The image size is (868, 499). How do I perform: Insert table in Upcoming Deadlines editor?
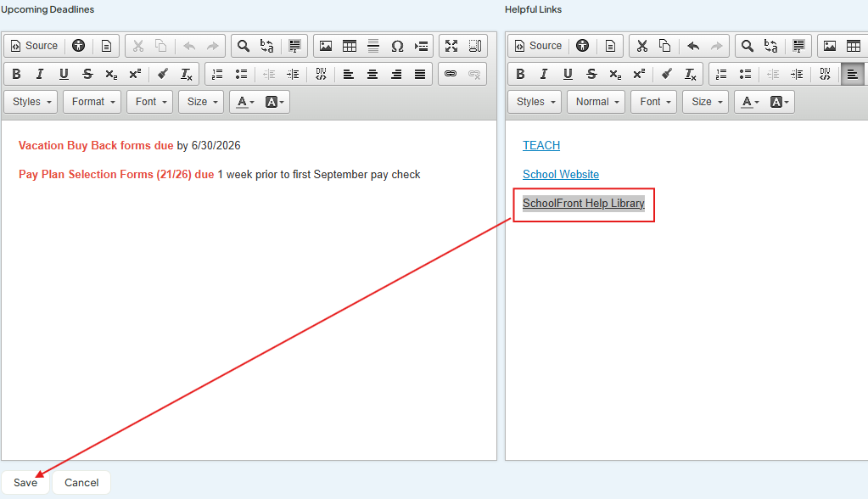pyautogui.click(x=350, y=46)
